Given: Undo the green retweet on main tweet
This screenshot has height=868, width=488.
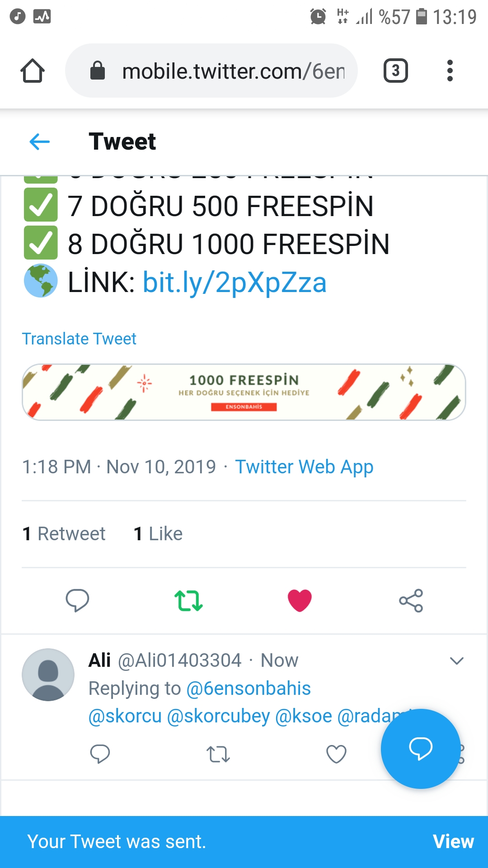Looking at the screenshot, I should tap(188, 600).
